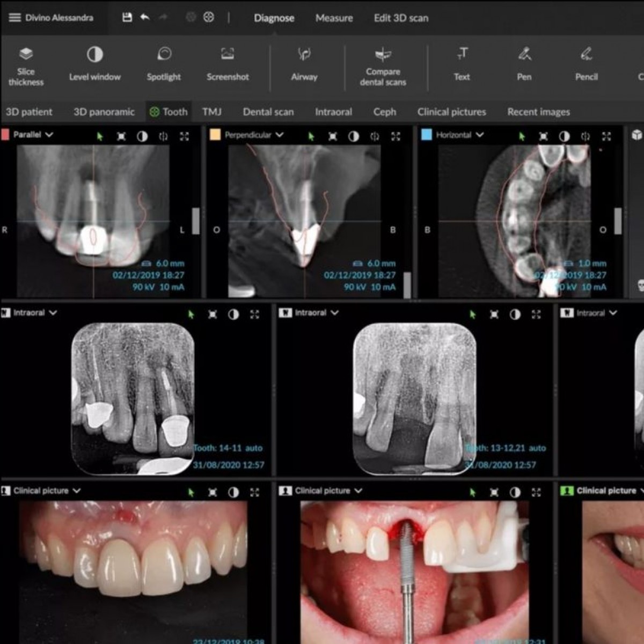Open the hamburger menu beside patient name

[14, 18]
